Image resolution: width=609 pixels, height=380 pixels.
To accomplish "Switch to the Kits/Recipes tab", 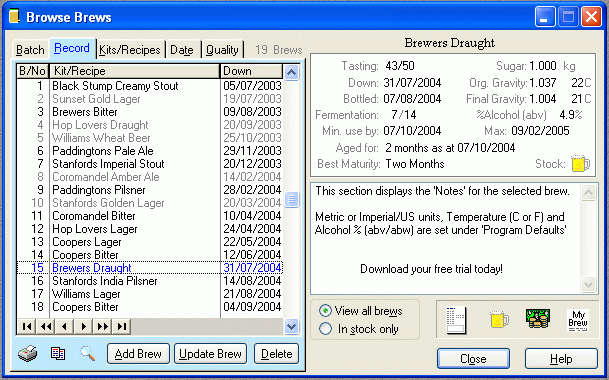I will [x=130, y=50].
